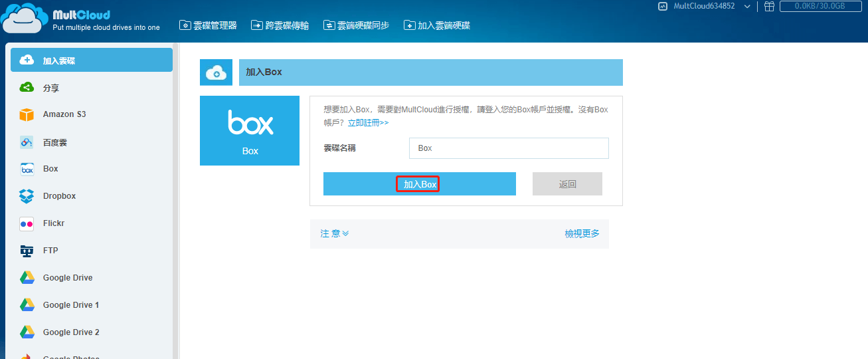This screenshot has width=868, height=359.
Task: Select 加入雲碟 in the sidebar
Action: point(92,60)
